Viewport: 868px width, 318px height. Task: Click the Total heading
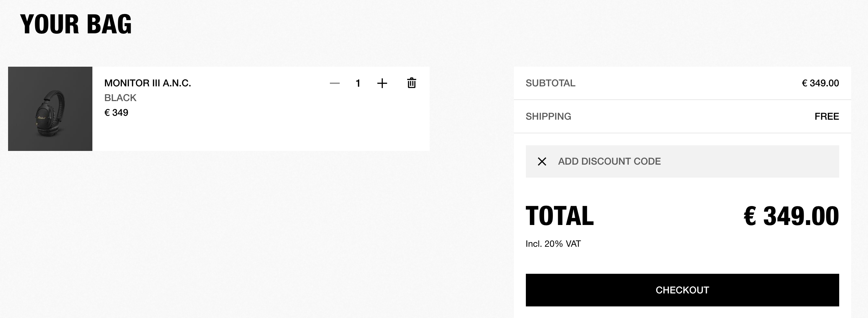click(560, 216)
